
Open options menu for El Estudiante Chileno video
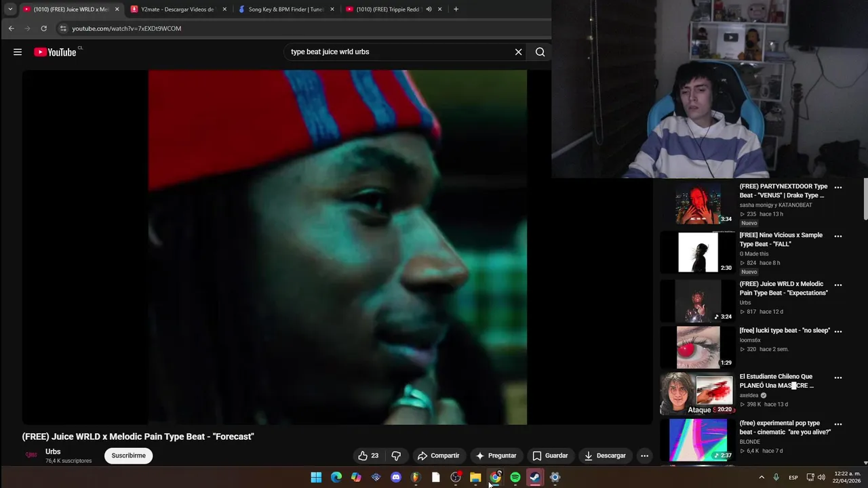click(838, 378)
